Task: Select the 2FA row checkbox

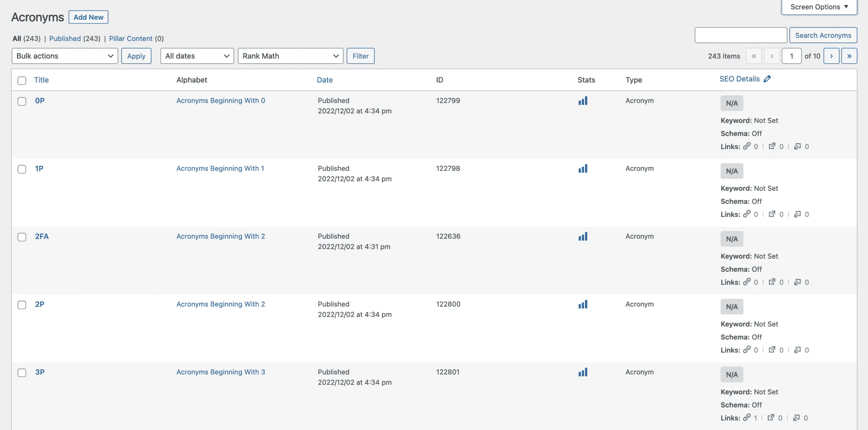Action: click(x=22, y=237)
